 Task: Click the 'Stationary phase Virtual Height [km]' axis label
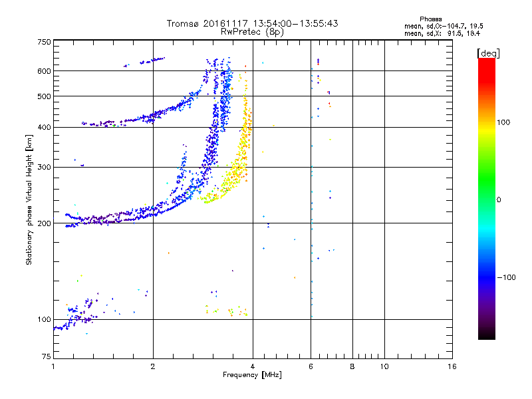click(29, 199)
